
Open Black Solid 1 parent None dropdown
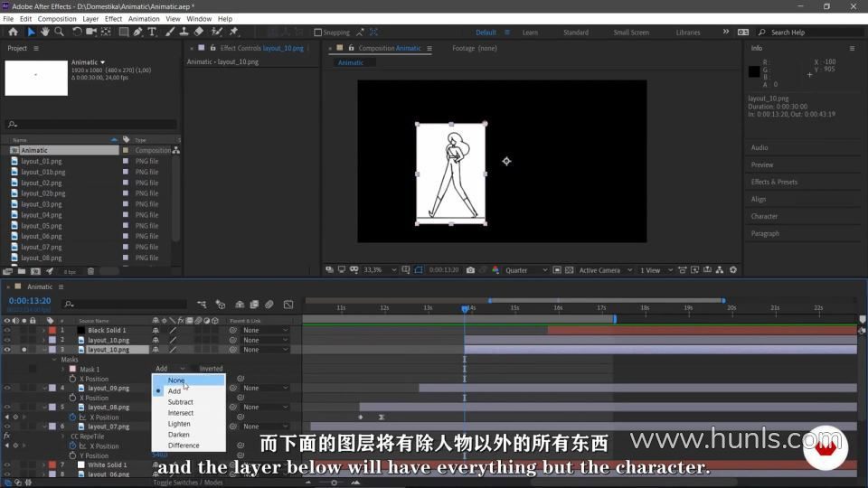[x=265, y=331]
